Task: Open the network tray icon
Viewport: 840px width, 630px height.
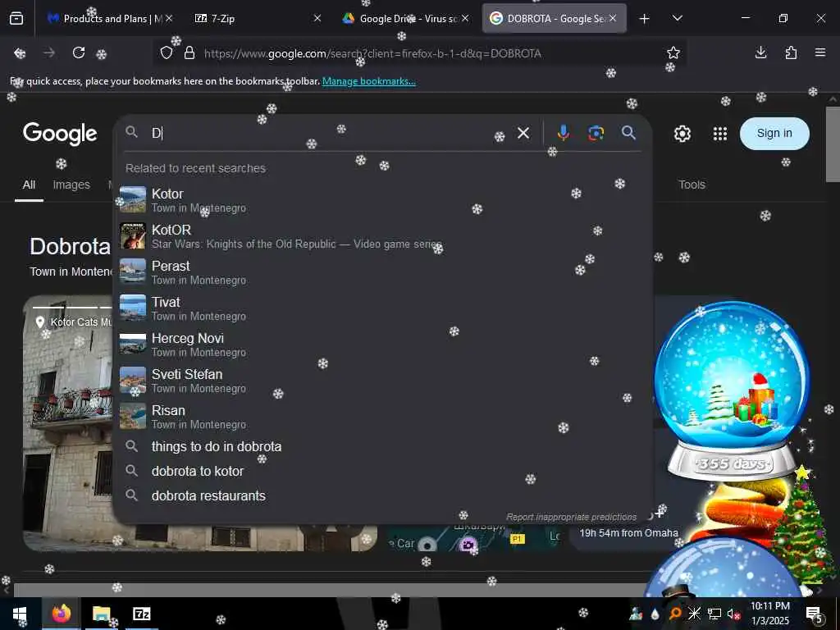Action: (x=714, y=614)
